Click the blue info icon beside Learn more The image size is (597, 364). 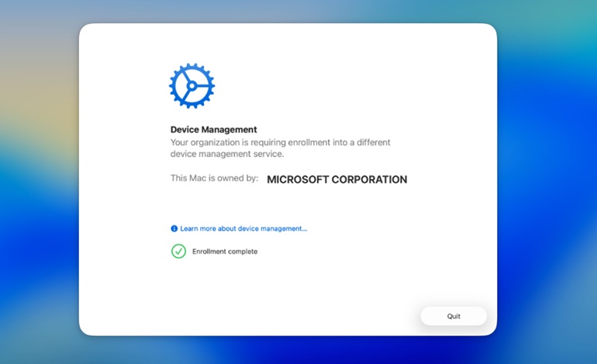(174, 228)
